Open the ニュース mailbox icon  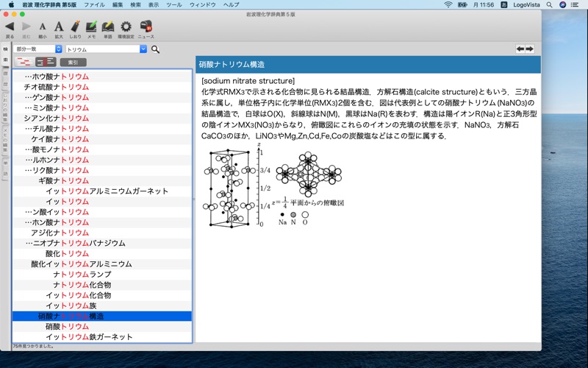click(146, 26)
